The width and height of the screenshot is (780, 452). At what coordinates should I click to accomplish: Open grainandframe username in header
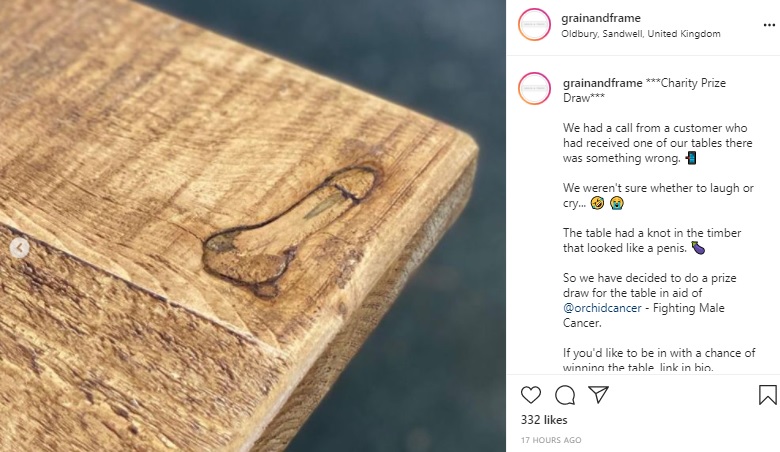click(x=601, y=18)
